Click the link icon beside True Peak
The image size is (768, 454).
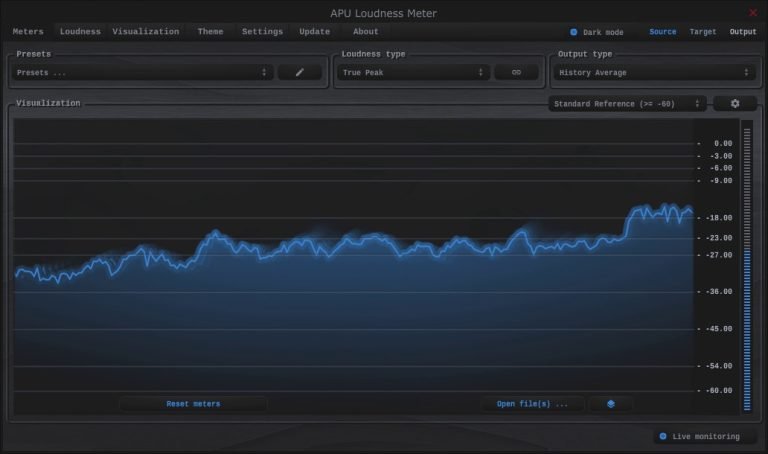coord(516,72)
